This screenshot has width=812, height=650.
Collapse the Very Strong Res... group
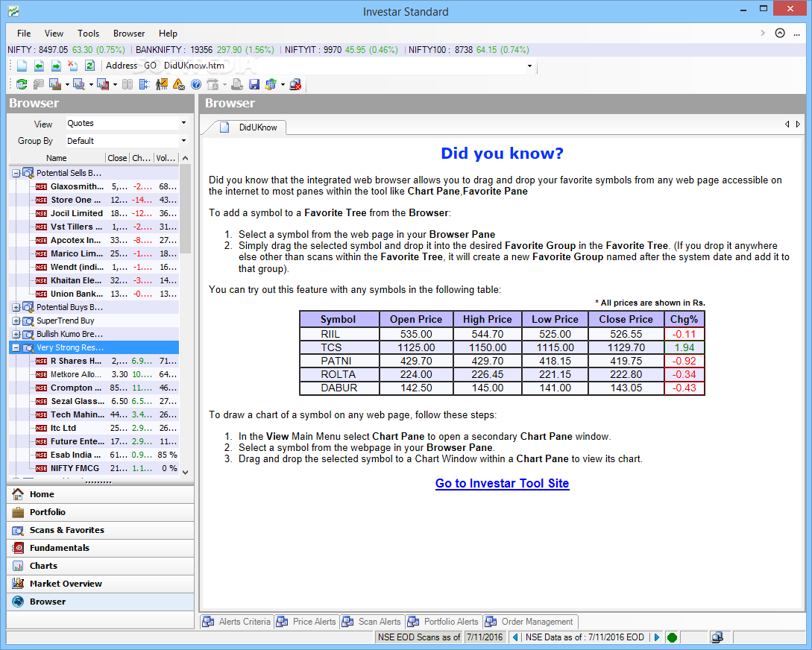(16, 347)
